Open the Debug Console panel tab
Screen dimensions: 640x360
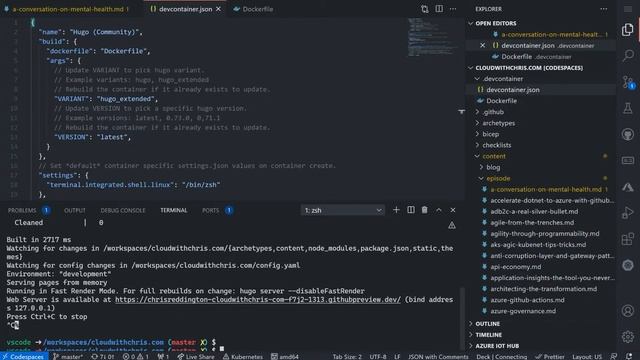(x=123, y=210)
